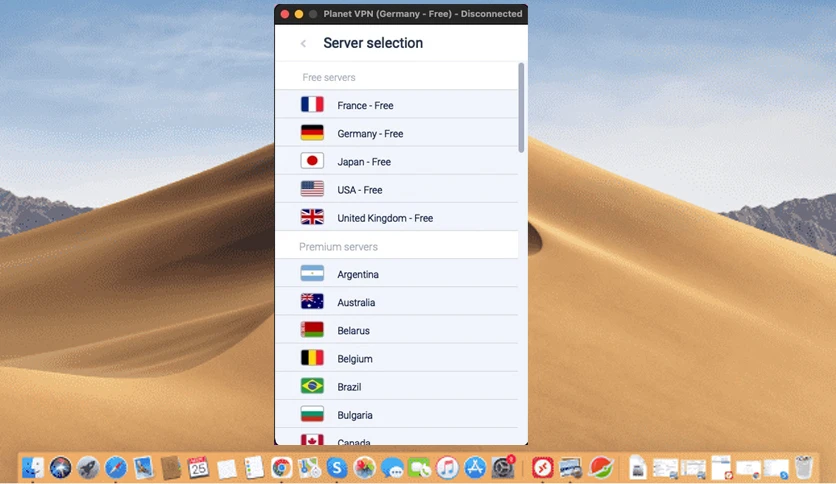Screen dimensions: 836x484
Task: Select the France - Free server
Action: 397,104
